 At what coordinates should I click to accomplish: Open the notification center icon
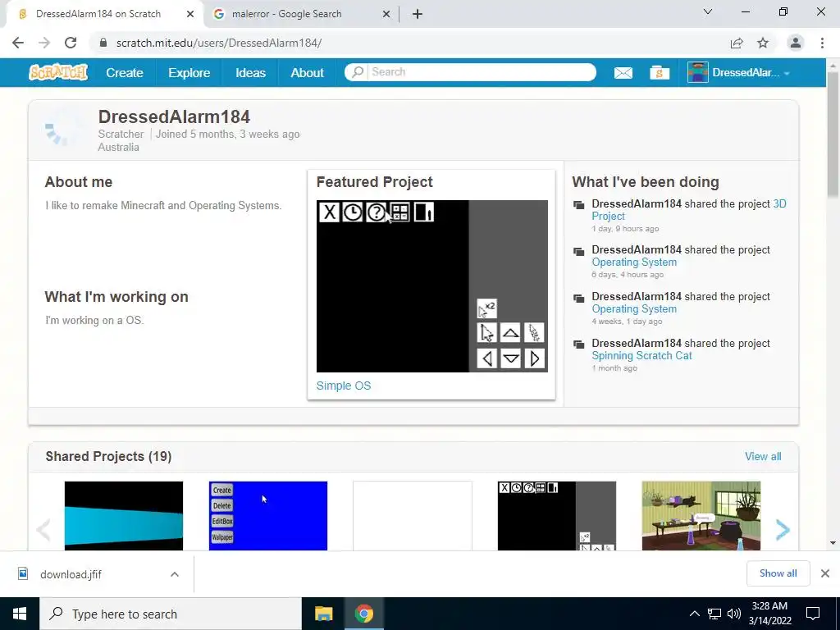tap(813, 614)
